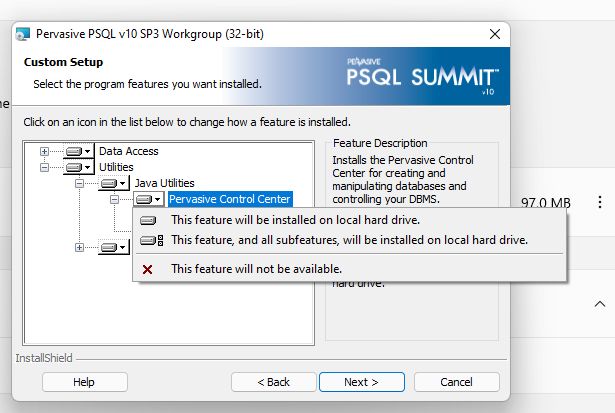Click the hard drive icon in popup menu
The width and height of the screenshot is (615, 413).
point(148,220)
